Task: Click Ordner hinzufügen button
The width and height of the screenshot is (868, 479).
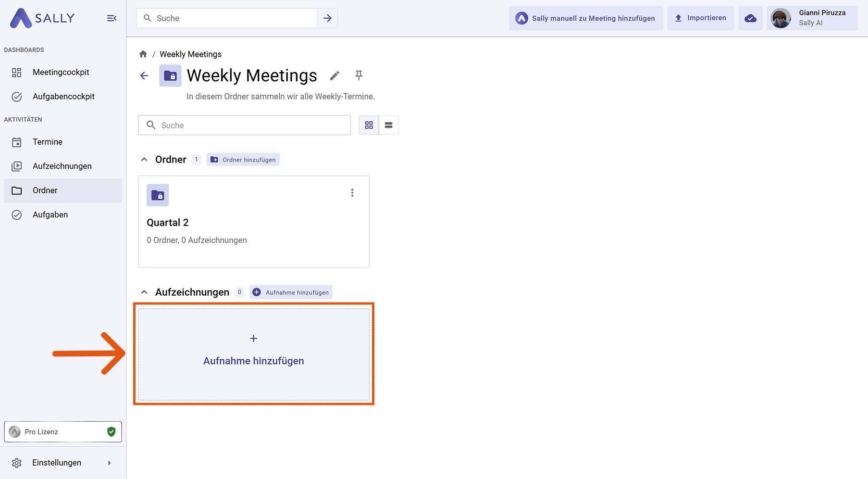Action: tap(243, 160)
